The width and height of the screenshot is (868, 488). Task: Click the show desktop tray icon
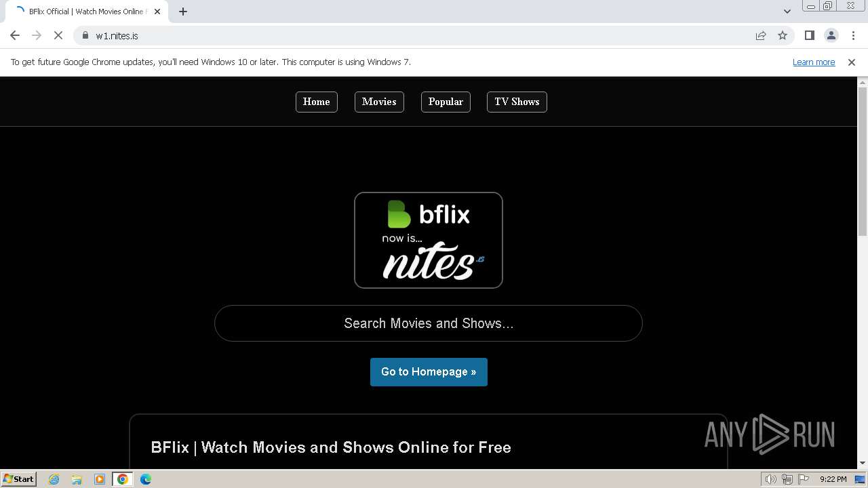click(x=860, y=479)
